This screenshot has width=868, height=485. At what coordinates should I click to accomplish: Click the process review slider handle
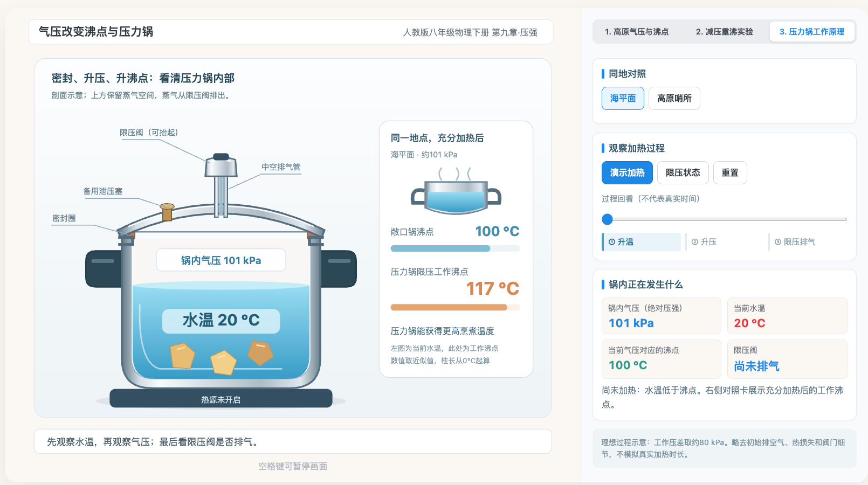[x=608, y=219]
